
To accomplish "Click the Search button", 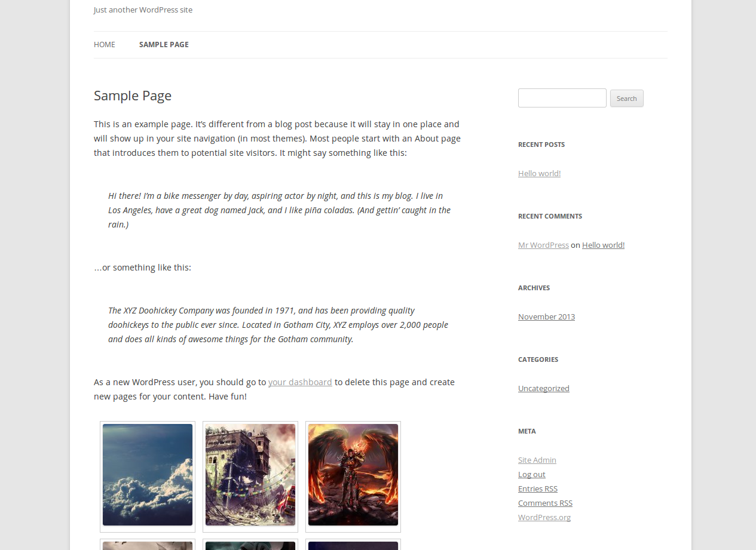I will point(626,99).
